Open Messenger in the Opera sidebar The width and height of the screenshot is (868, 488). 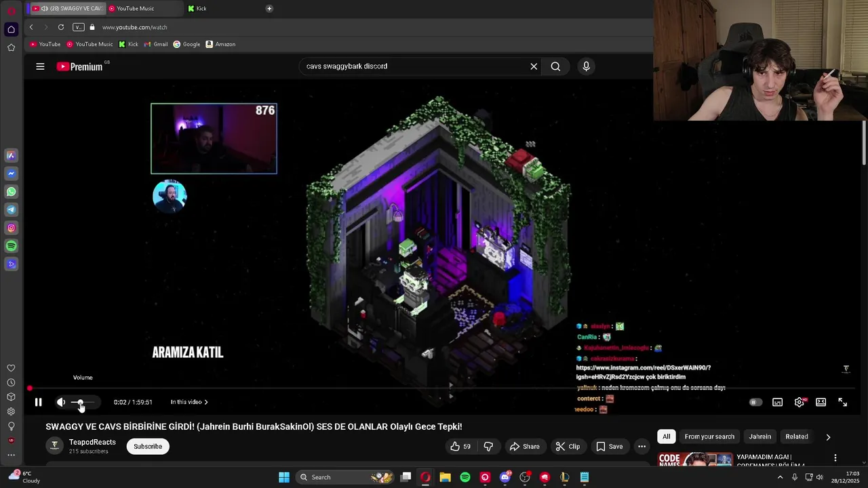[11, 174]
